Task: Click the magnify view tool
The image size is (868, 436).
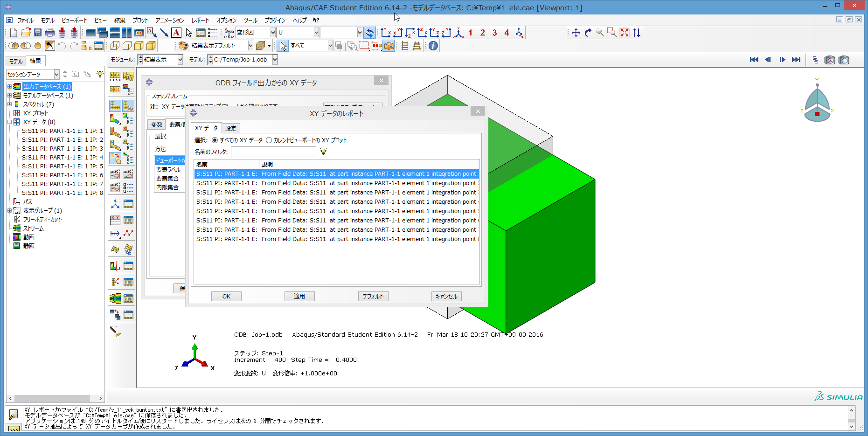Action: pos(600,33)
